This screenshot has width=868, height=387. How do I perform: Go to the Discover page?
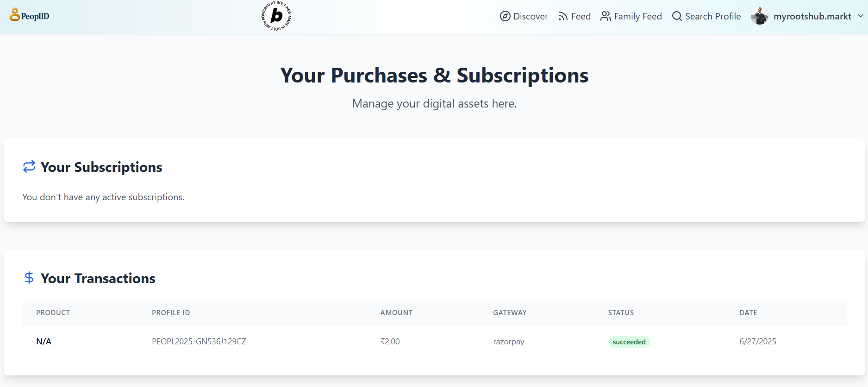tap(530, 16)
